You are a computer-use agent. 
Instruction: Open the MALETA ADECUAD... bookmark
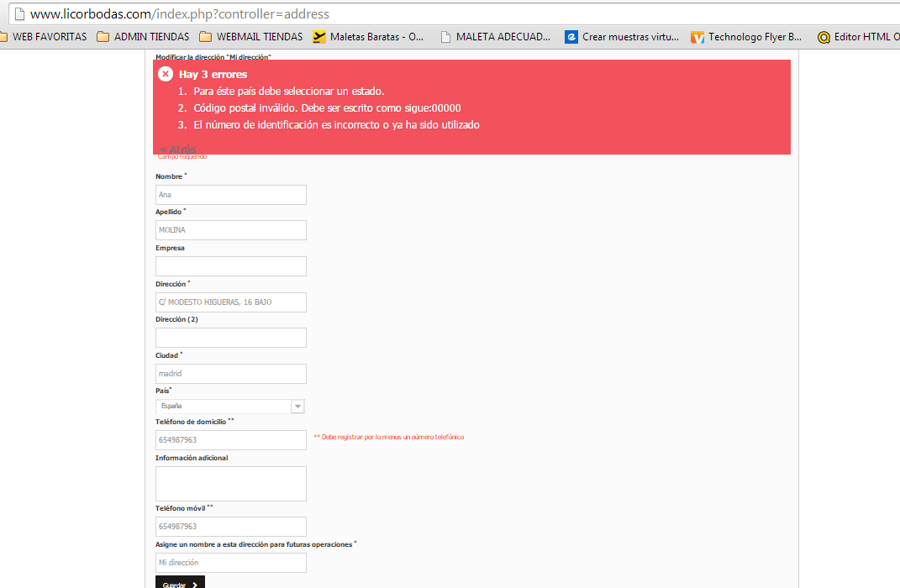point(495,37)
